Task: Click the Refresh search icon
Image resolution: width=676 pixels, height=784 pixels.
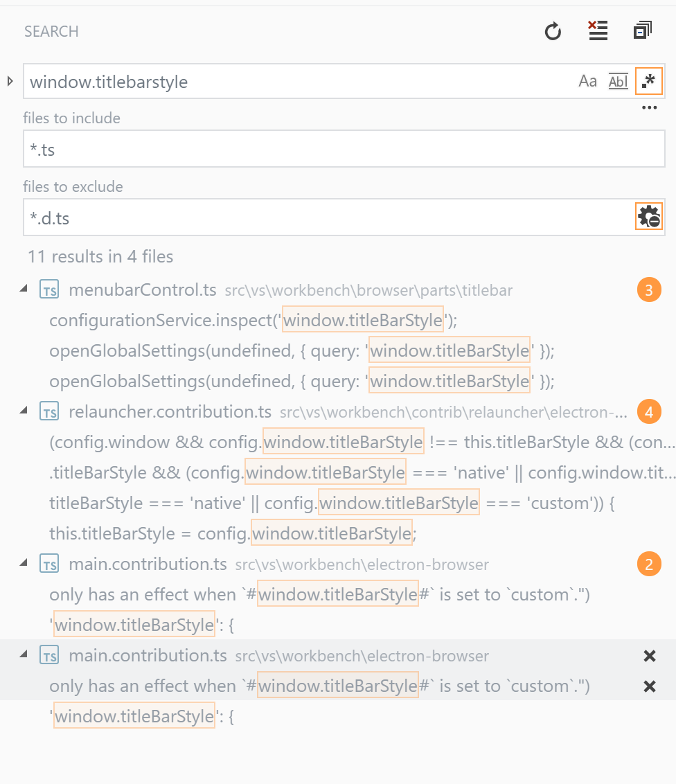Action: 552,30
